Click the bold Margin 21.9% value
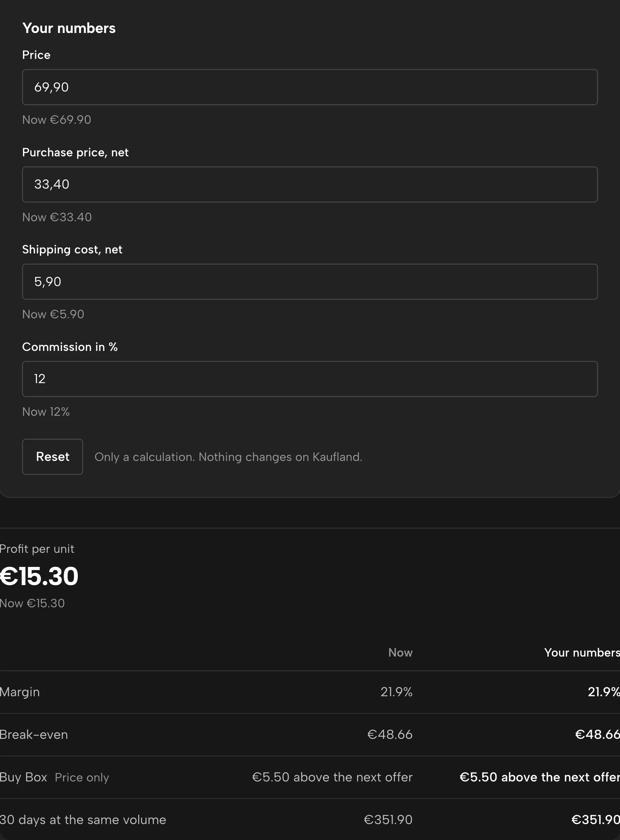Viewport: 620px width, 840px height. (604, 692)
